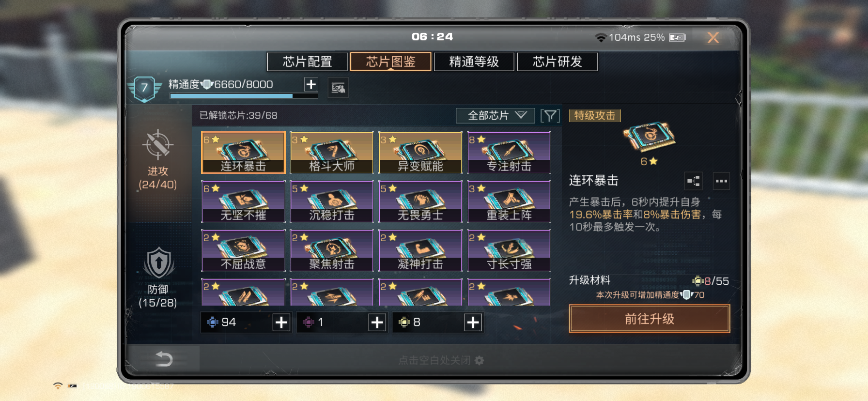
Task: Add more purple chip currency
Action: tap(377, 322)
